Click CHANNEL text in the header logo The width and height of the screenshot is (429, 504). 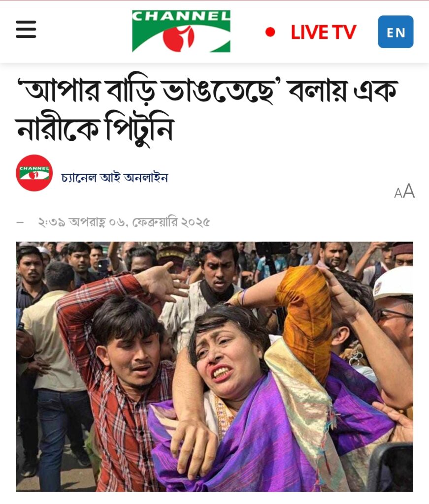click(x=181, y=16)
